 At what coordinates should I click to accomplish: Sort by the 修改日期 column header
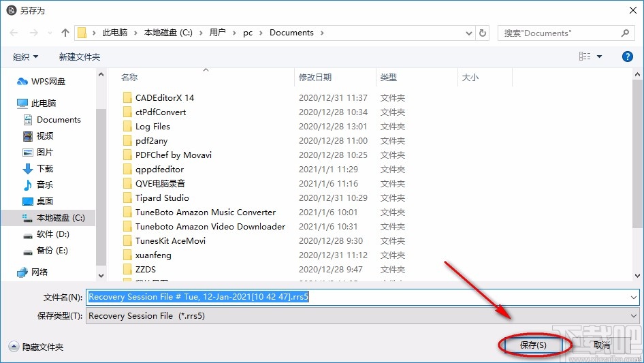coord(315,77)
